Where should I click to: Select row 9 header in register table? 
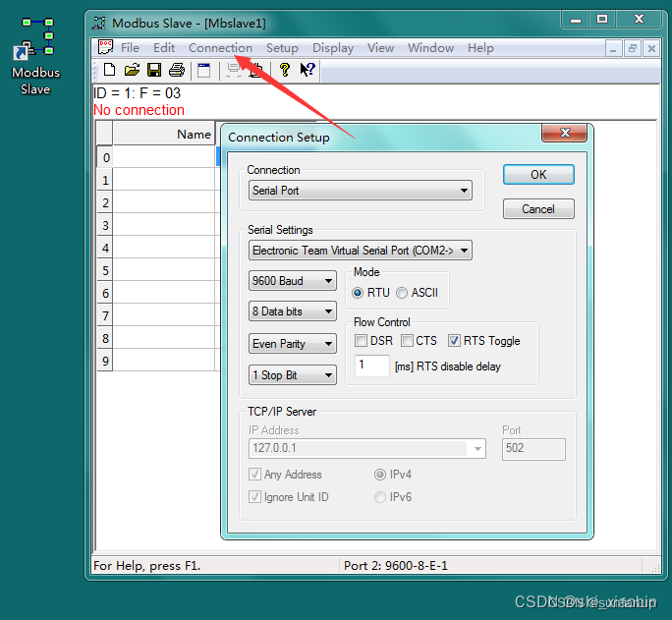click(105, 361)
